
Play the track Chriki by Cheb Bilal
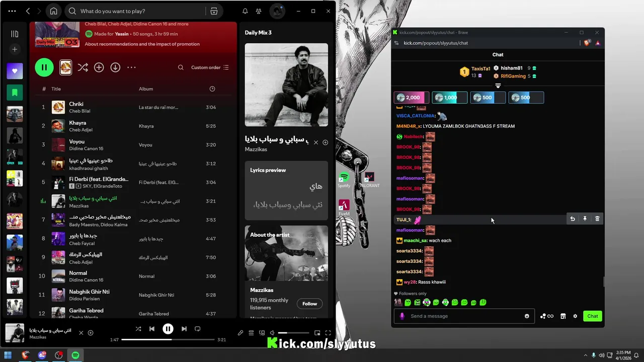click(x=133, y=107)
